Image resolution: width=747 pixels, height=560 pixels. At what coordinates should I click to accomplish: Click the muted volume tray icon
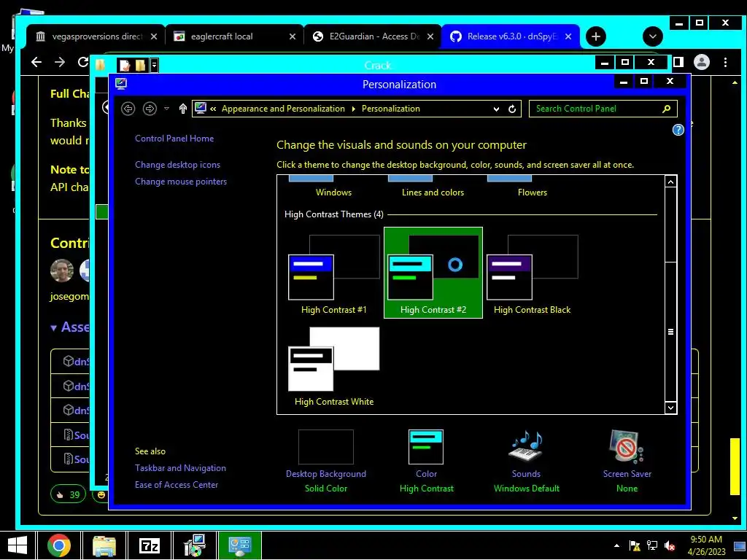[x=670, y=545]
